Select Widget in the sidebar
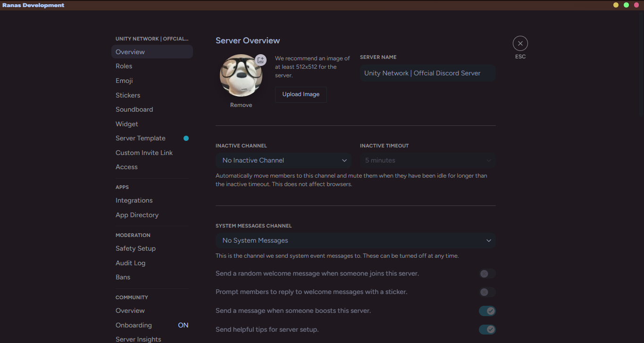The width and height of the screenshot is (644, 343). (152, 124)
